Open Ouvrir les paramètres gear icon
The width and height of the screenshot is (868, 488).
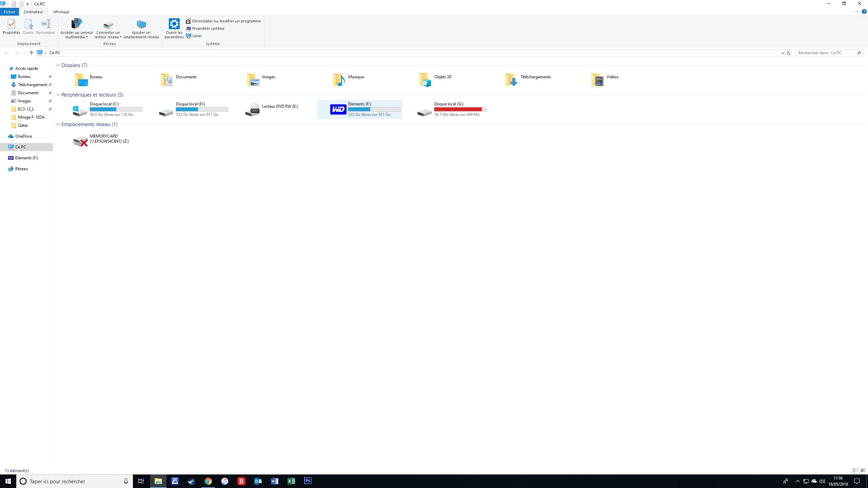pos(174,24)
